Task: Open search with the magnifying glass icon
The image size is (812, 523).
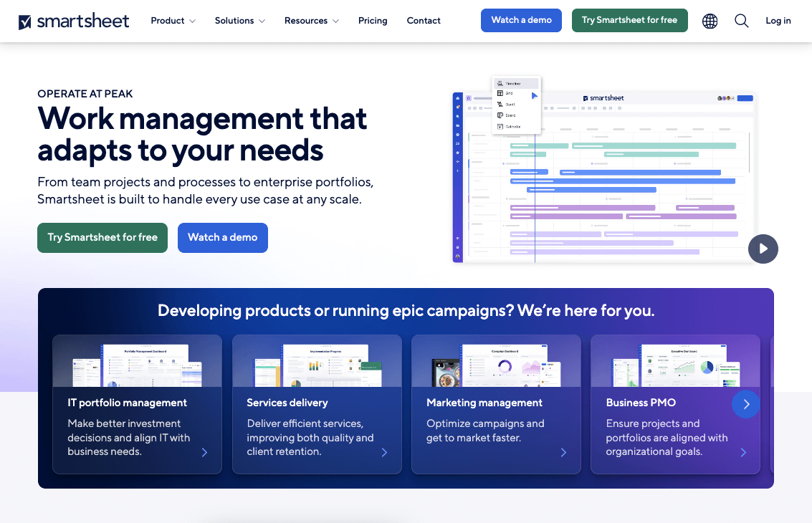Action: [x=742, y=21]
